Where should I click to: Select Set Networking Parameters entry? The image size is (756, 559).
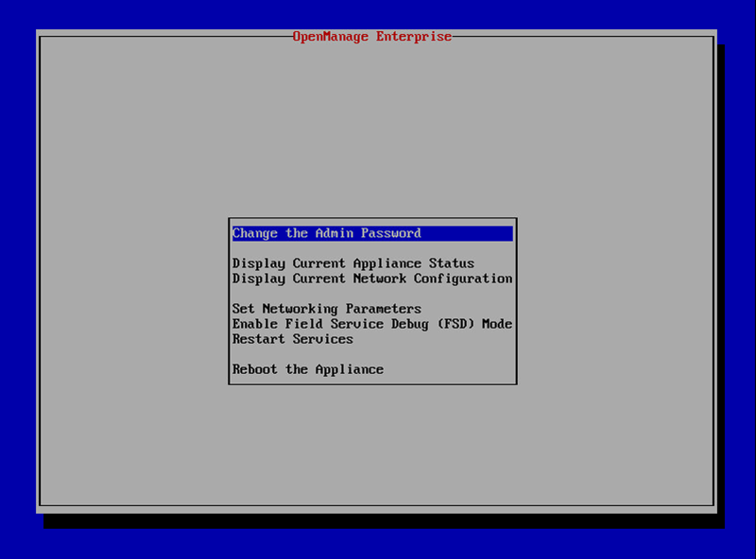(x=326, y=309)
